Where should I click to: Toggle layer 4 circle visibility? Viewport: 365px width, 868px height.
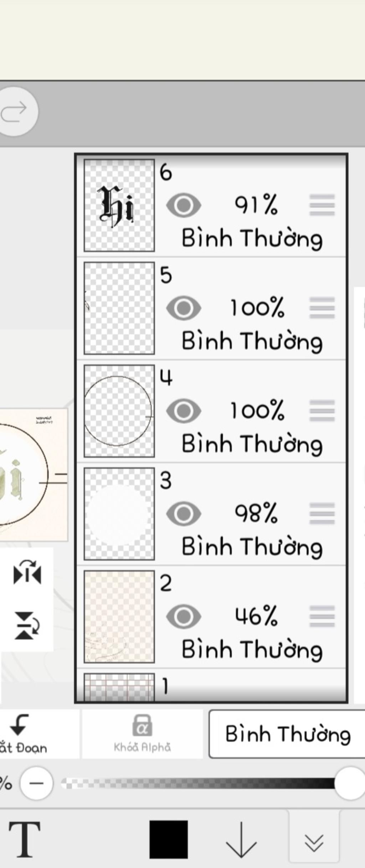click(x=184, y=411)
